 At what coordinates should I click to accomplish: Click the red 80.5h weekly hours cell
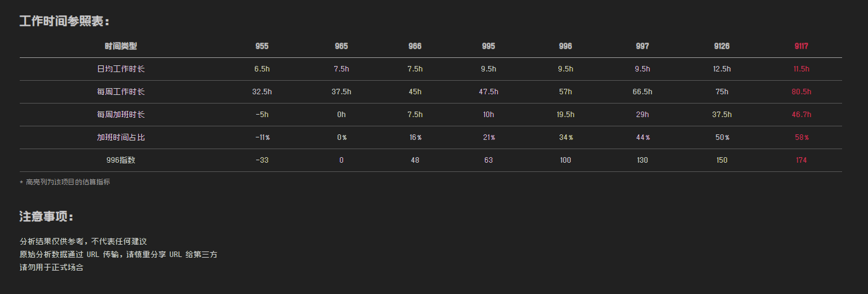[x=801, y=92]
